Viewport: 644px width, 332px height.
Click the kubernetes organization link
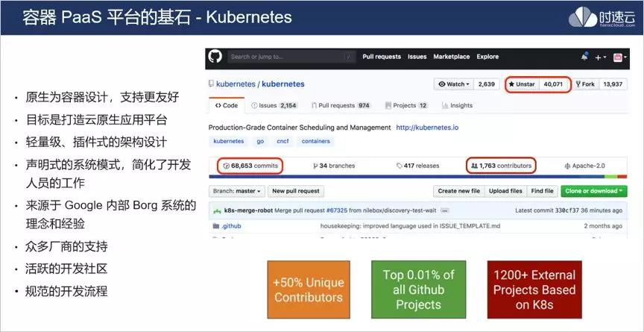pyautogui.click(x=236, y=84)
